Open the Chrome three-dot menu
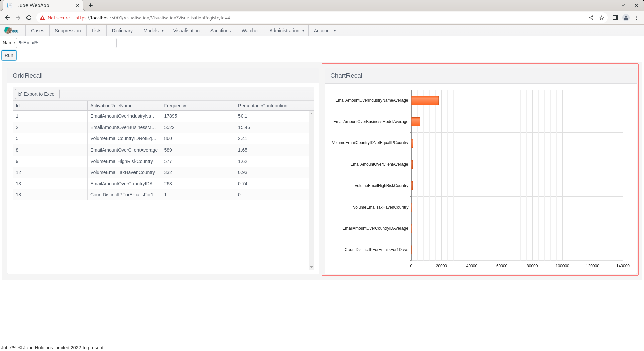This screenshot has width=644, height=351. pyautogui.click(x=637, y=18)
